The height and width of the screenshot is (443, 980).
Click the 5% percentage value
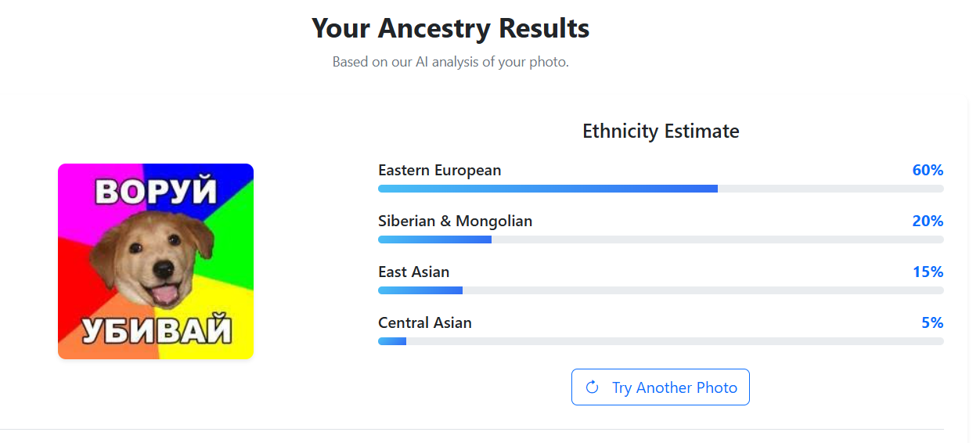(x=932, y=323)
